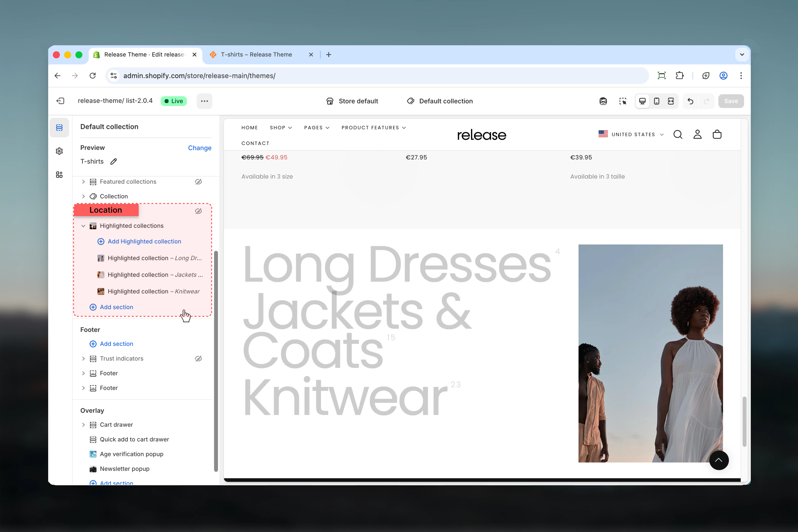Click the site information icon in address bar
The width and height of the screenshot is (798, 532).
coord(114,76)
